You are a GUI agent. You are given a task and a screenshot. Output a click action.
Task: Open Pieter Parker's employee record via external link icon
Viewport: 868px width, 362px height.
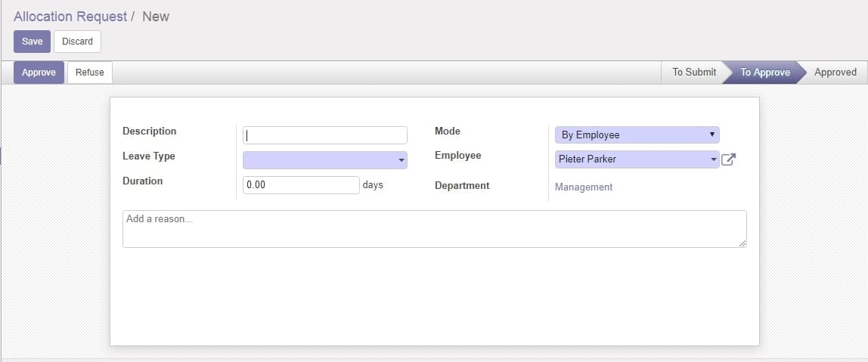[729, 160]
